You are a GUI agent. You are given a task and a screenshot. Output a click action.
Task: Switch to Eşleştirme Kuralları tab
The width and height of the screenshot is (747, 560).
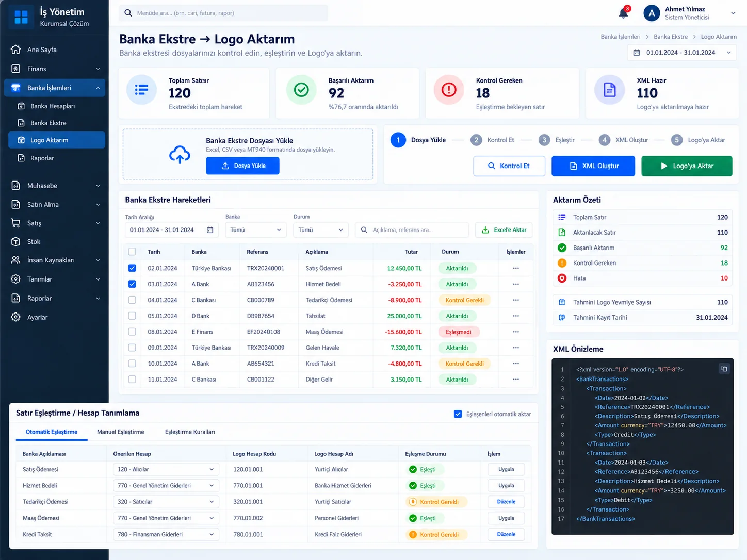(x=190, y=432)
